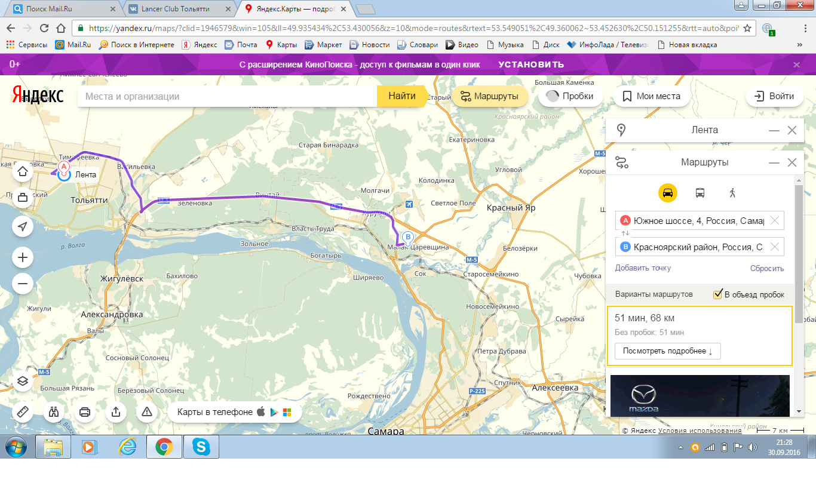Choose car route mode icon

[x=668, y=193]
